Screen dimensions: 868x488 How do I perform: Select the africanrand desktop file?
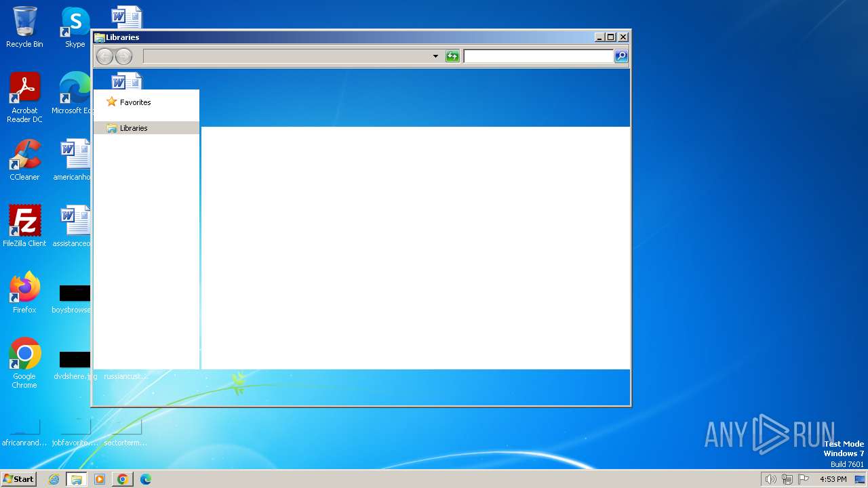tap(24, 434)
